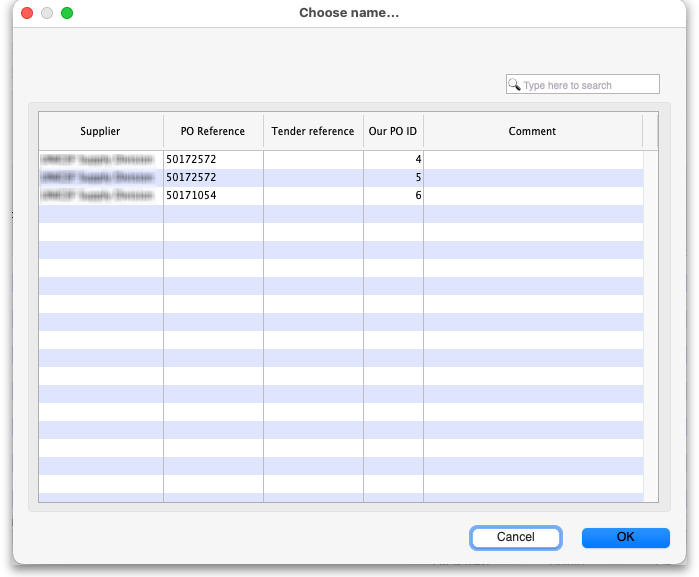
Task: Click the supplier name in the first row
Action: tap(98, 159)
